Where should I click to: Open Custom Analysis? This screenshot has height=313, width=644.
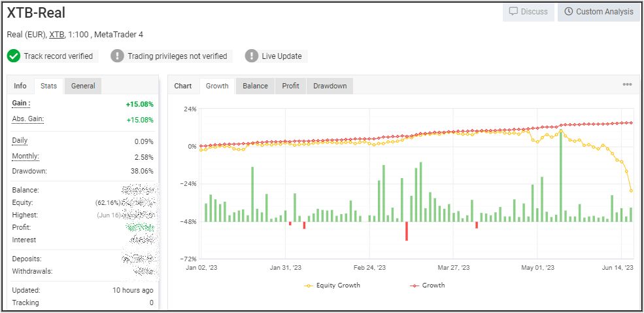pyautogui.click(x=598, y=12)
